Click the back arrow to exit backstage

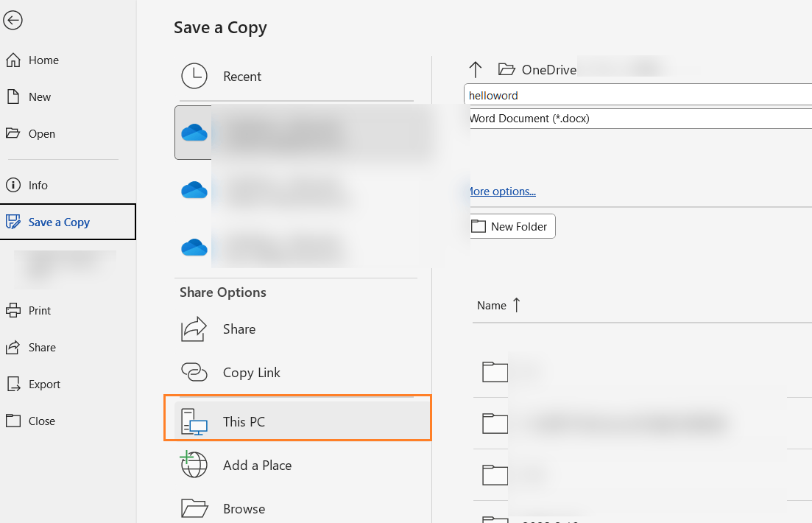[x=13, y=21]
